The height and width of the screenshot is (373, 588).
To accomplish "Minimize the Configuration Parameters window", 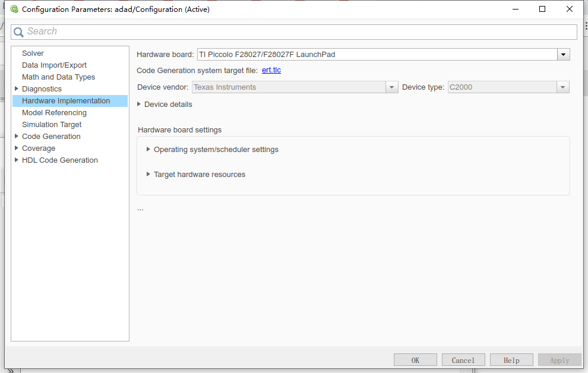I will (516, 9).
